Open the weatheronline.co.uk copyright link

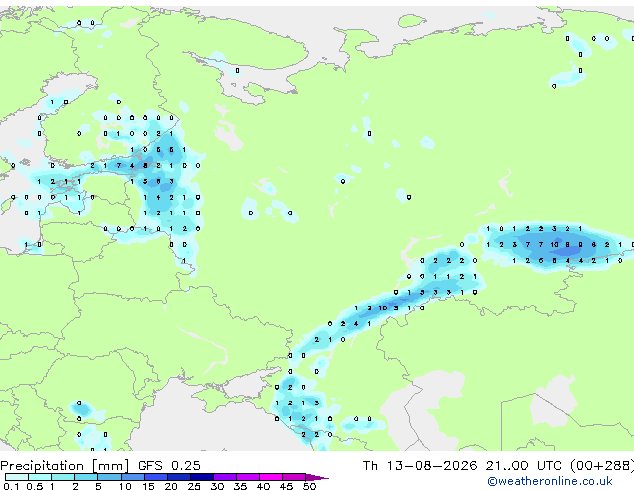[550, 481]
